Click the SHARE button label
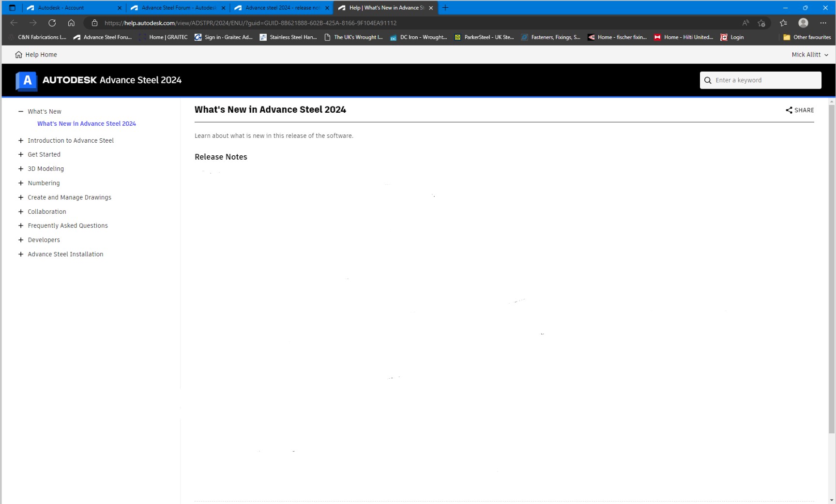 [804, 110]
